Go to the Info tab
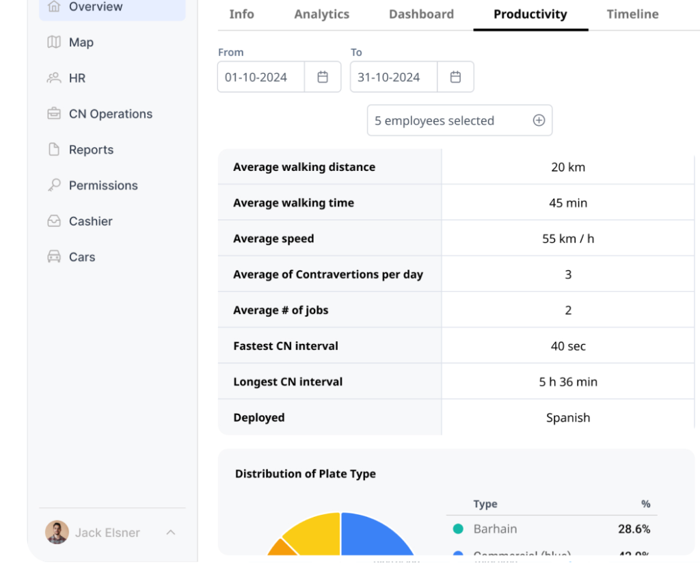Viewport: 700px width, 588px height. 241,14
